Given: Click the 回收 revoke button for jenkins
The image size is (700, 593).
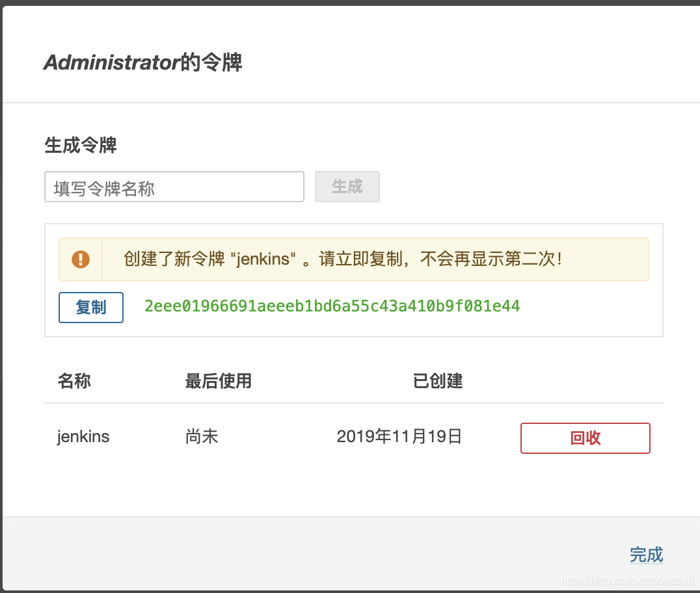Looking at the screenshot, I should [586, 438].
